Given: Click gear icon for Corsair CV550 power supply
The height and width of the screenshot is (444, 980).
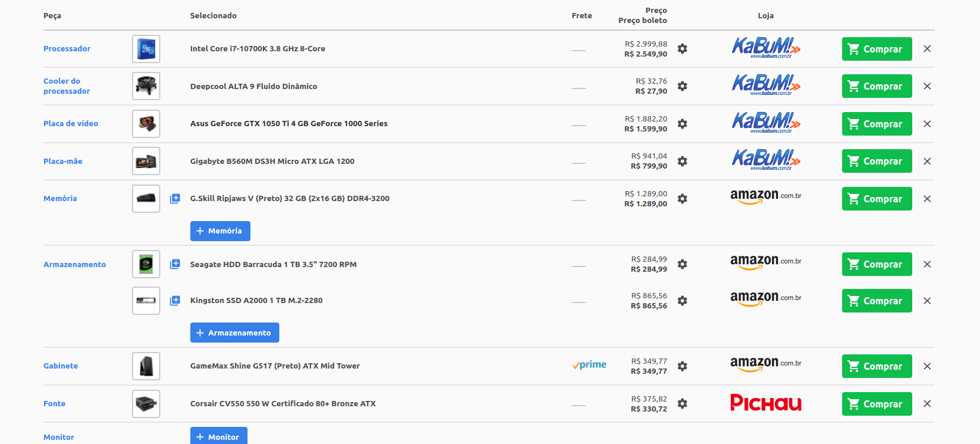Looking at the screenshot, I should click(x=682, y=404).
